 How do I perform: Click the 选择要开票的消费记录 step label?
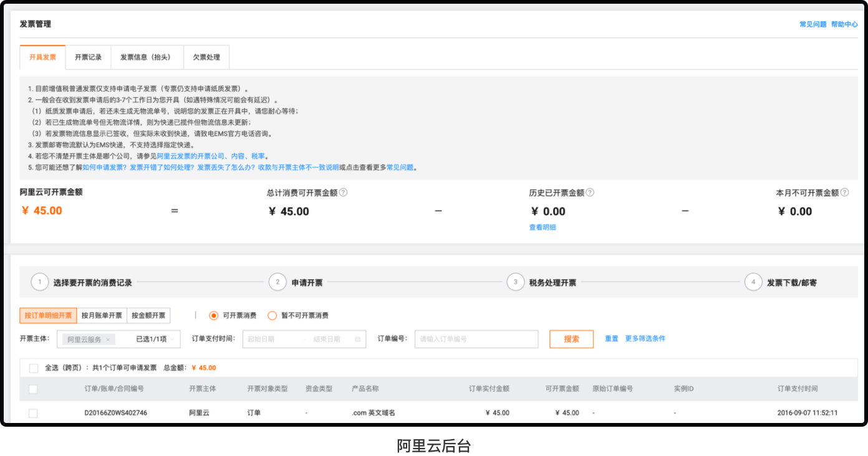(x=93, y=283)
